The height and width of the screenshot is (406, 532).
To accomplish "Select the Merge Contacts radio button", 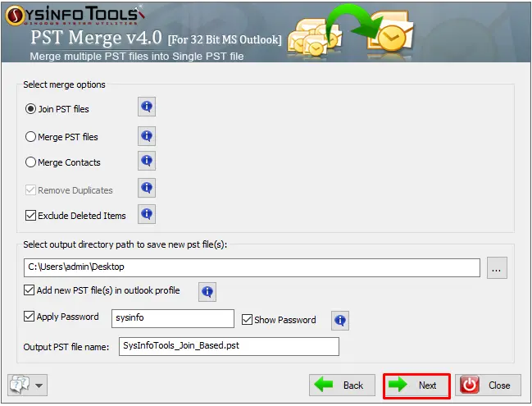I will [x=30, y=162].
